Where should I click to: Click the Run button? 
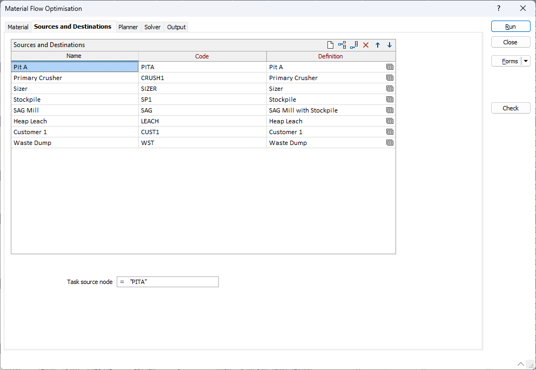tap(511, 27)
